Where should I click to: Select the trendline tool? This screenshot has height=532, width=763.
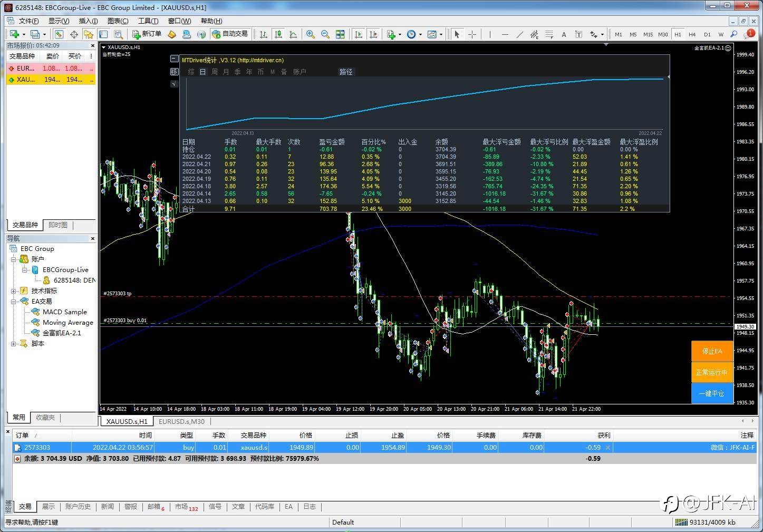pyautogui.click(x=520, y=34)
